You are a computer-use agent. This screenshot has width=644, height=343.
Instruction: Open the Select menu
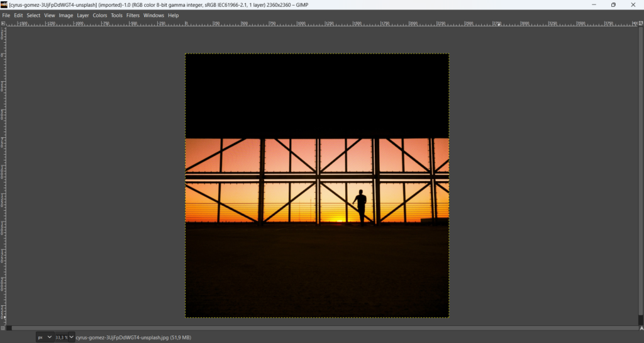33,15
